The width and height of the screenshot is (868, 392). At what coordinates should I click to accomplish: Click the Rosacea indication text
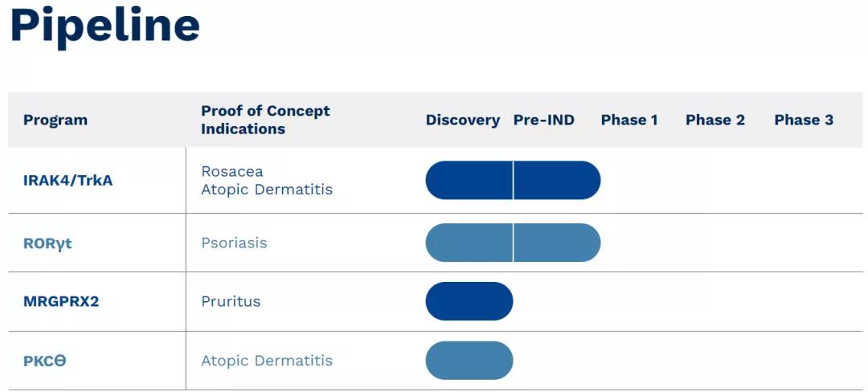pos(232,171)
